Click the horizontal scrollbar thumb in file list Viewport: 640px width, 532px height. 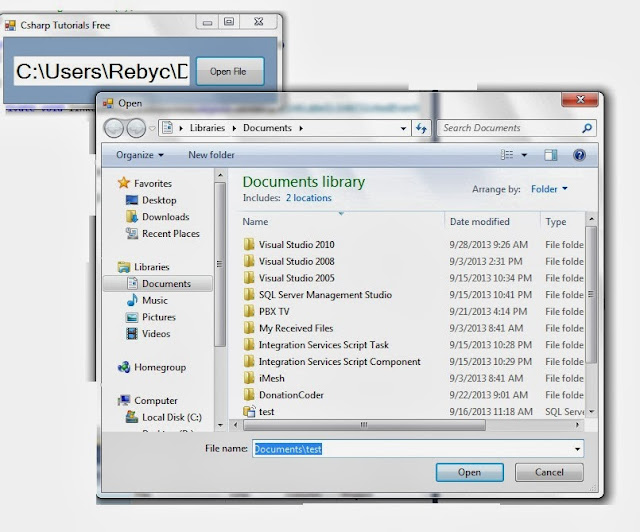tap(364, 425)
